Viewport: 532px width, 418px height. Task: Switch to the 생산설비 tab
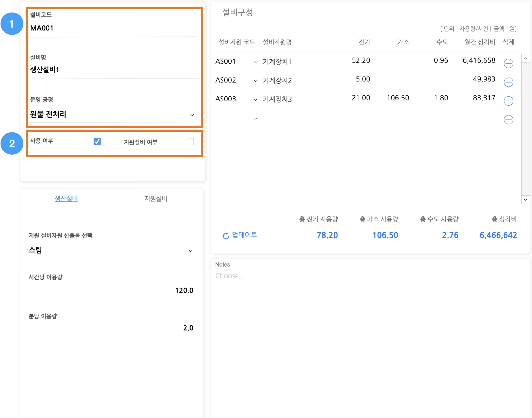tap(66, 199)
